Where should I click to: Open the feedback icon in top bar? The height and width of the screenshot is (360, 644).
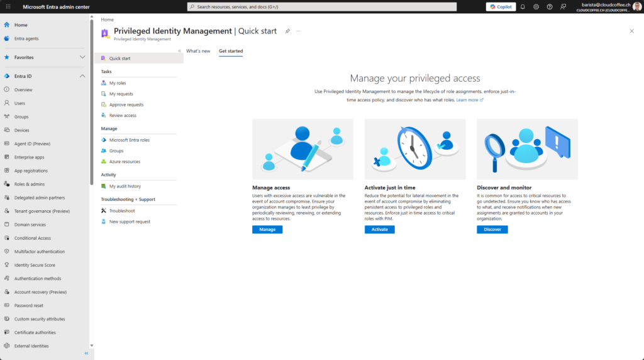pos(563,6)
